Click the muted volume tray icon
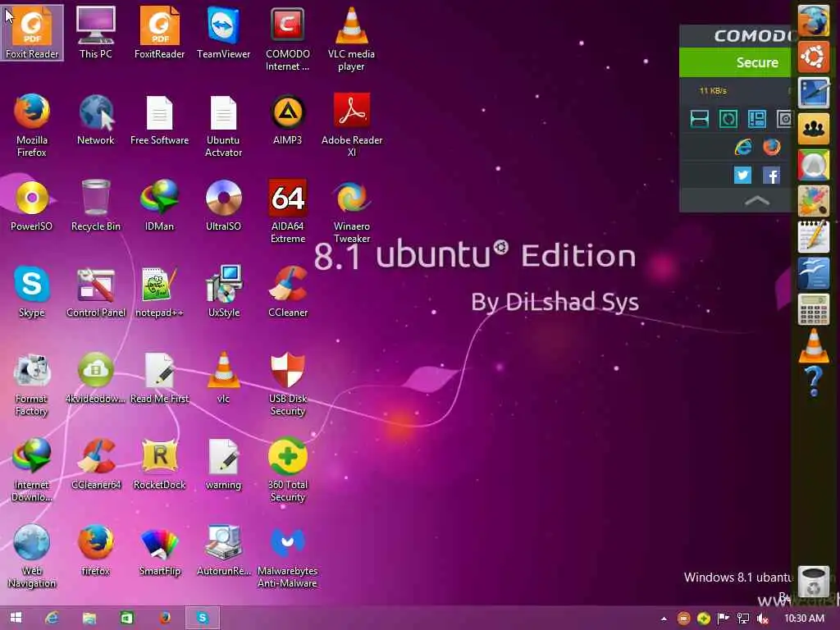840x630 pixels. 762,619
